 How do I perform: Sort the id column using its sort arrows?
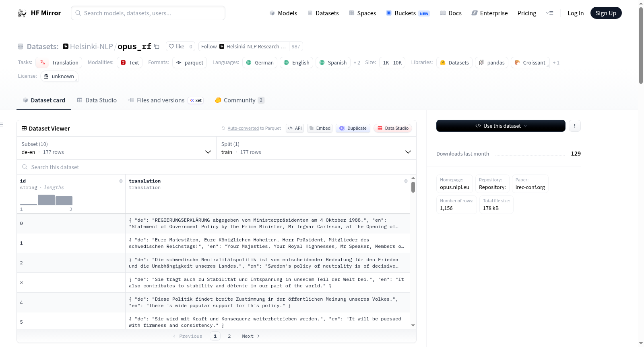[x=121, y=181]
